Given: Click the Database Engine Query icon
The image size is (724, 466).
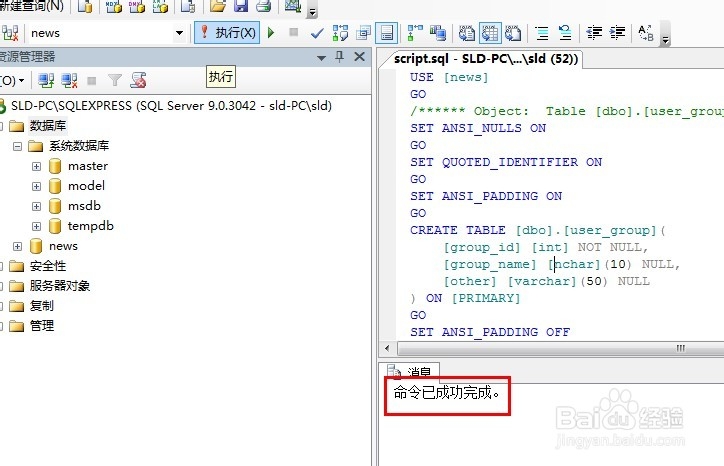Looking at the screenshot, I should pos(85,6).
